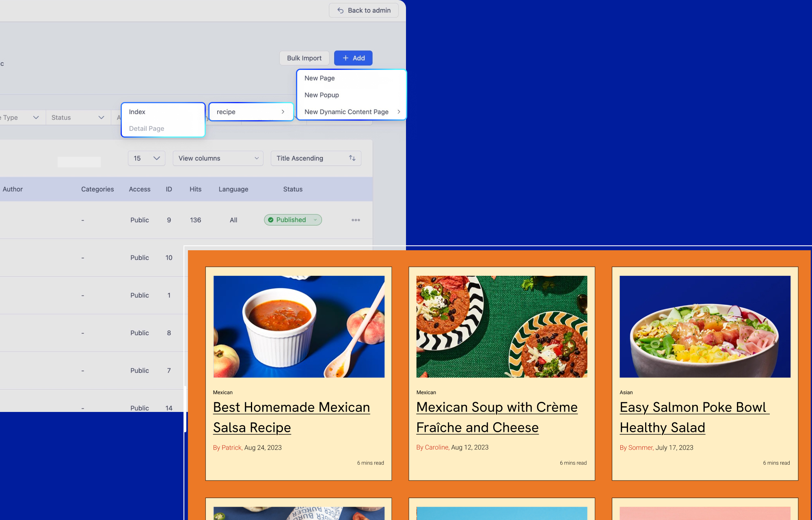Open Best Homemade Mexican Salsa Recipe link
Image resolution: width=812 pixels, height=520 pixels.
pyautogui.click(x=291, y=407)
